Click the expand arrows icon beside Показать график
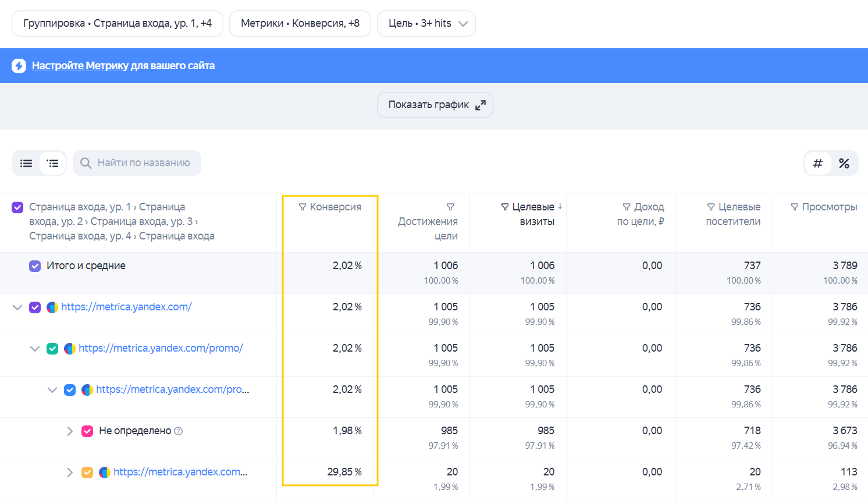The image size is (868, 501). coord(481,105)
